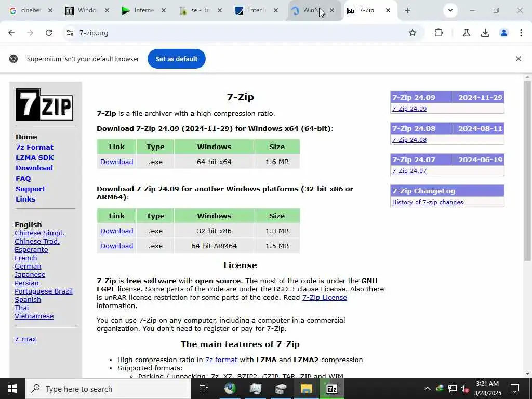532x399 pixels.
Task: Open the Windows Start button
Action: click(12, 389)
